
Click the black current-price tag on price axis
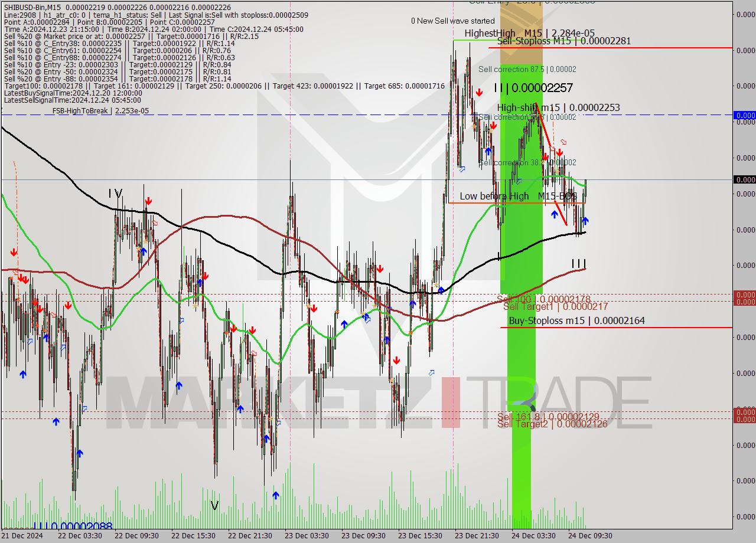pos(744,179)
